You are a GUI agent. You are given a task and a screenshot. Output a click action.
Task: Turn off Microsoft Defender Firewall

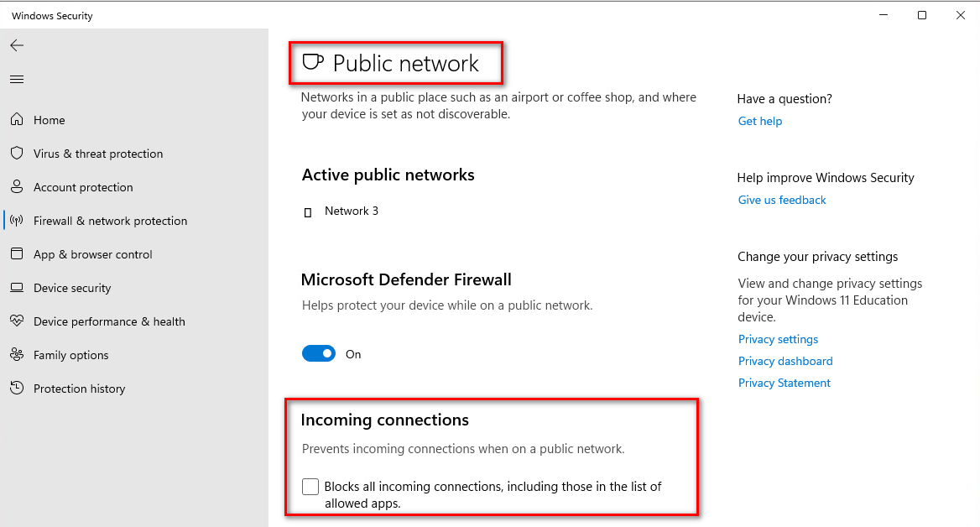click(x=318, y=353)
